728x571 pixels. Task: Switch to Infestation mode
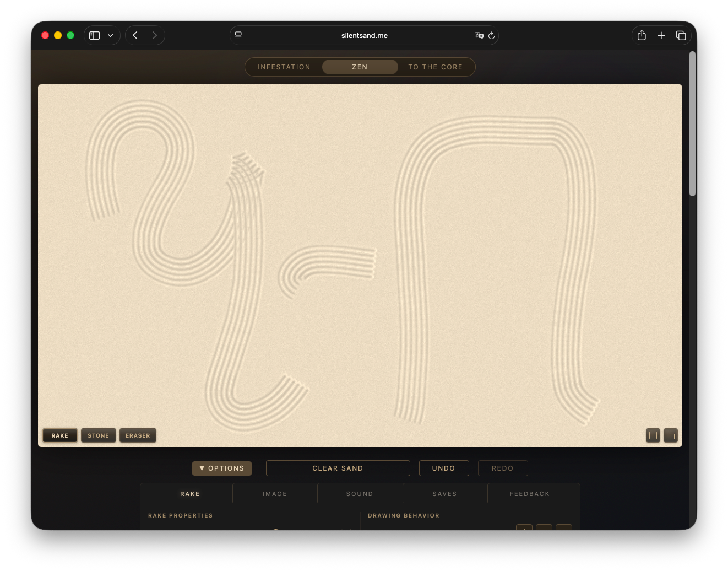coord(284,67)
